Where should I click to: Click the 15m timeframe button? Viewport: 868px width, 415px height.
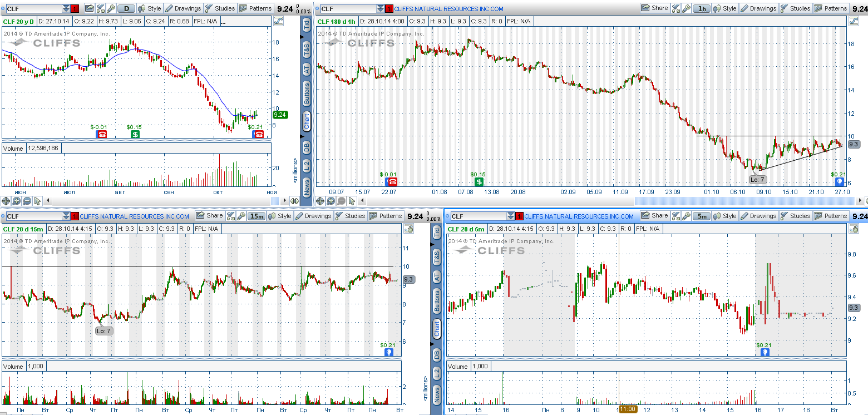[x=257, y=216]
